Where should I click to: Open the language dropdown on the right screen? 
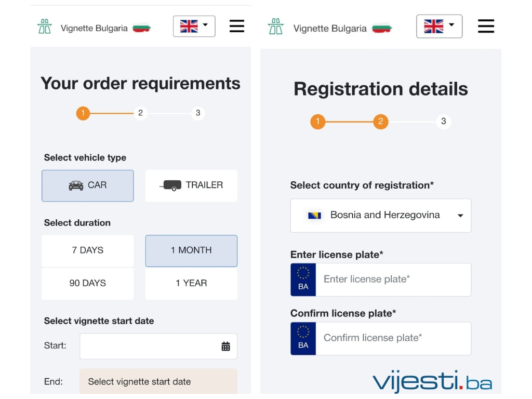(x=439, y=26)
